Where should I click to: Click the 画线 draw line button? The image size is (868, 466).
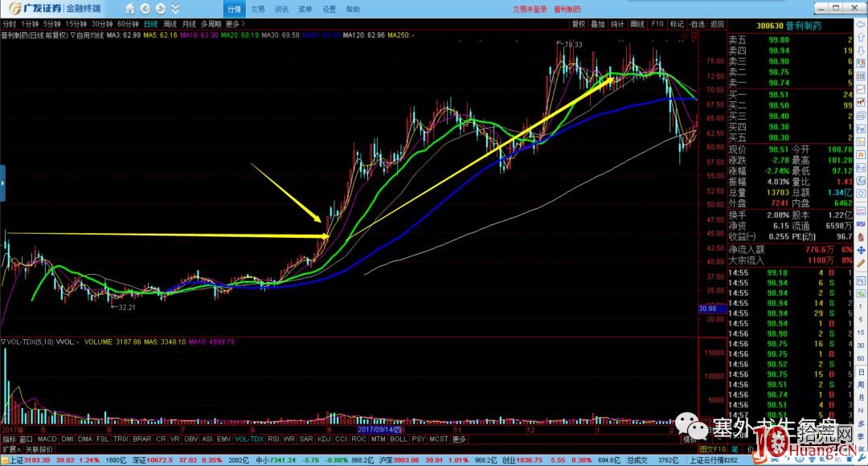pyautogui.click(x=637, y=24)
